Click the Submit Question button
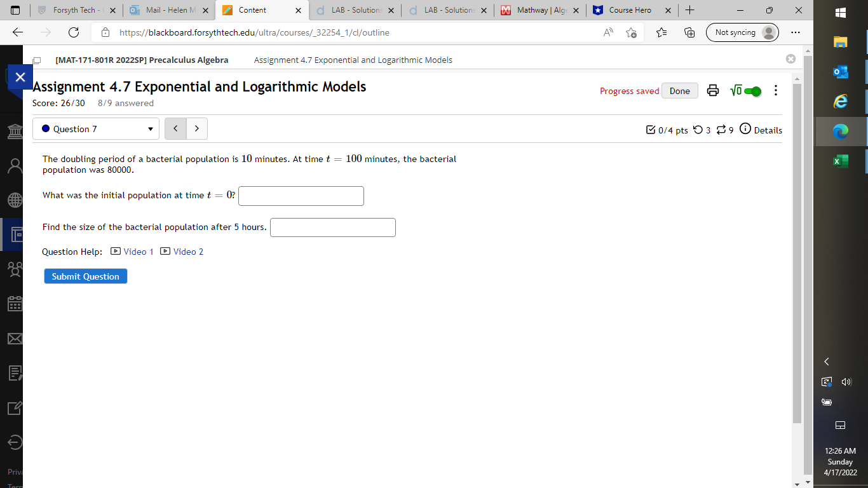 point(85,276)
